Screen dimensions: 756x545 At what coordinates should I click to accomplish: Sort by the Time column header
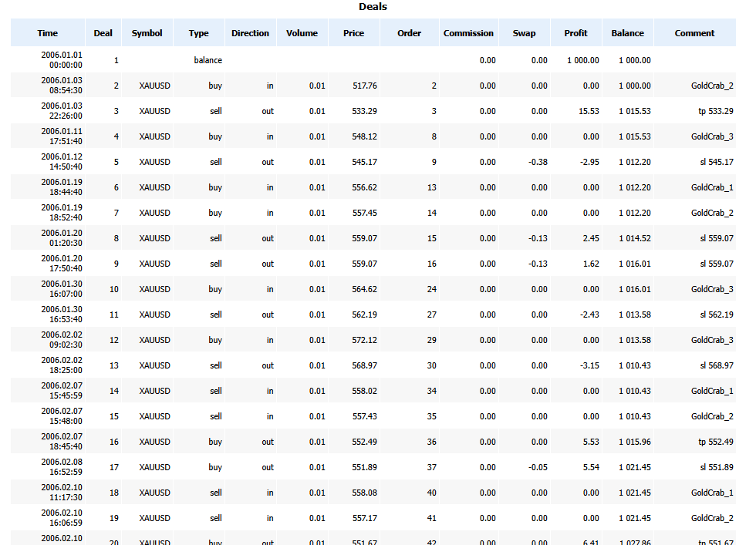[x=47, y=32]
